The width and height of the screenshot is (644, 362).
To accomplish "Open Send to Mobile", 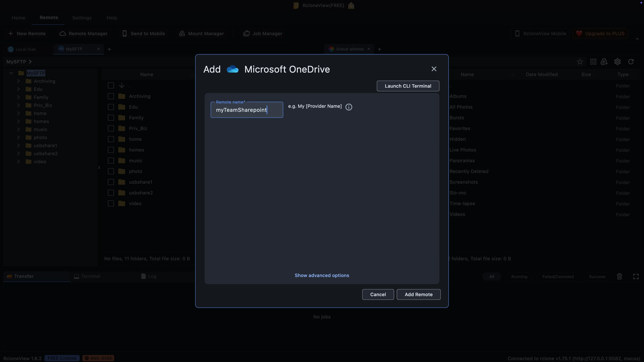I will (144, 34).
